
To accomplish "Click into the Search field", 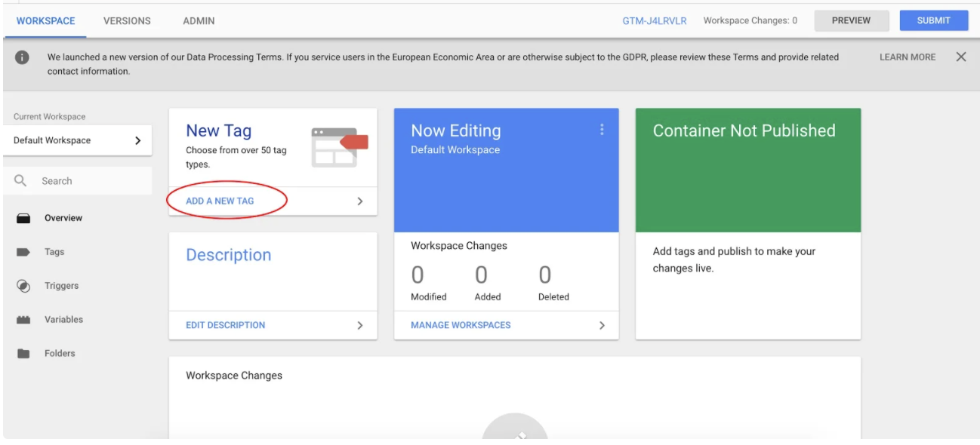I will 77,181.
